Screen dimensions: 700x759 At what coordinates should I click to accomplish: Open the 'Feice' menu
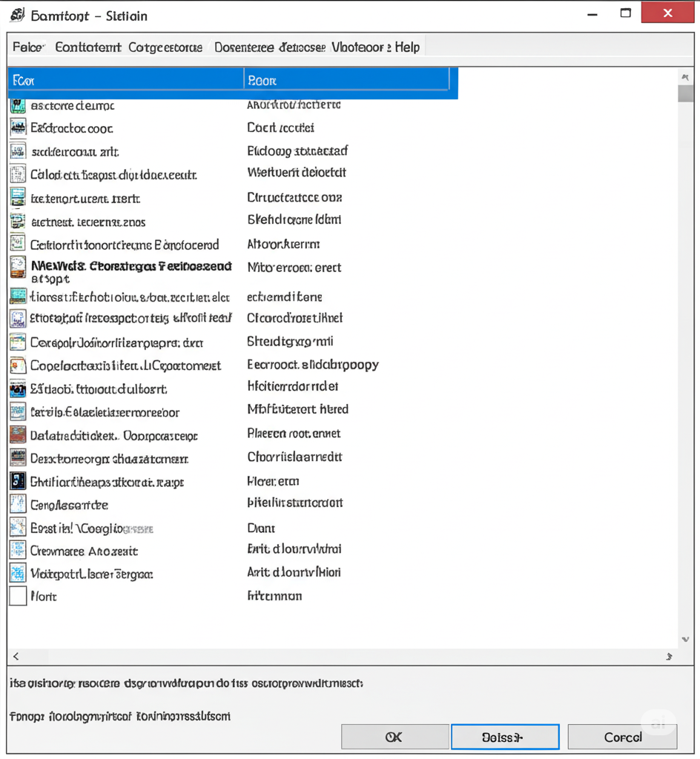(28, 47)
